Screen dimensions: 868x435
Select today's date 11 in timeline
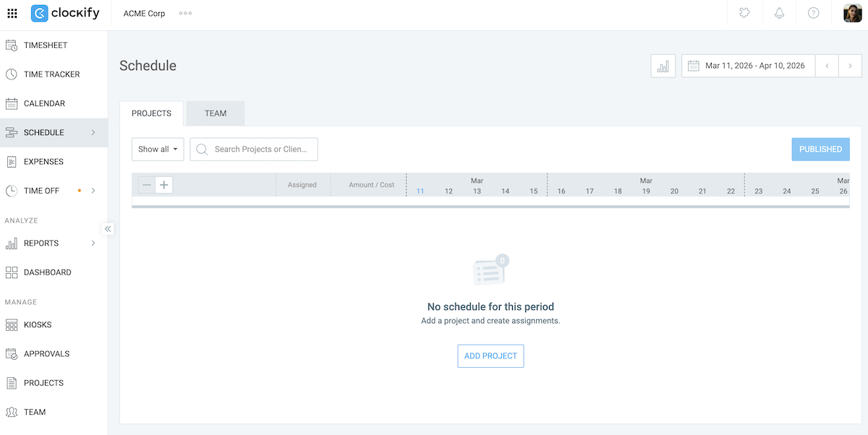coord(420,191)
